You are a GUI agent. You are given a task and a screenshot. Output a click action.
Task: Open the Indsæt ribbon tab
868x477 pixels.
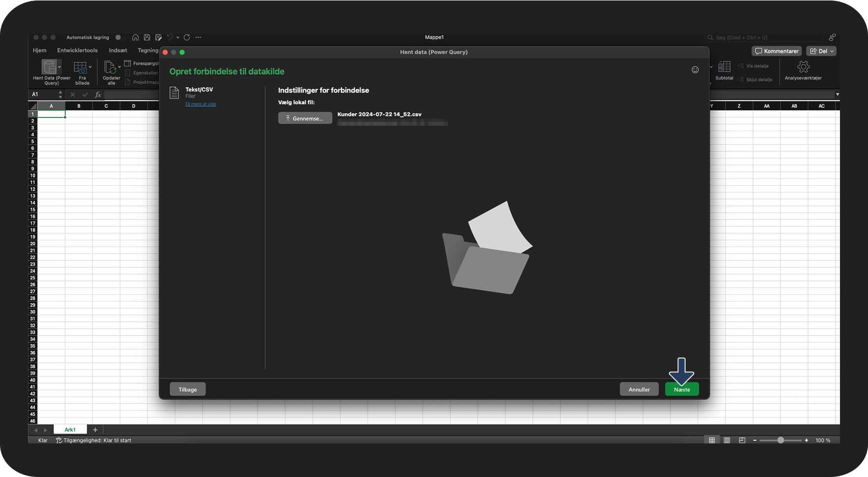pyautogui.click(x=118, y=50)
